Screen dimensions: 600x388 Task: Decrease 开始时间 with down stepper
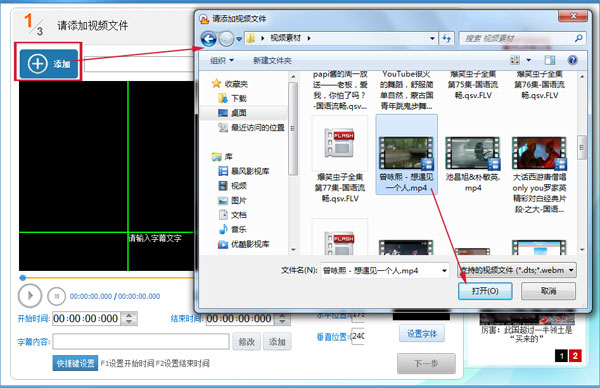click(x=129, y=322)
